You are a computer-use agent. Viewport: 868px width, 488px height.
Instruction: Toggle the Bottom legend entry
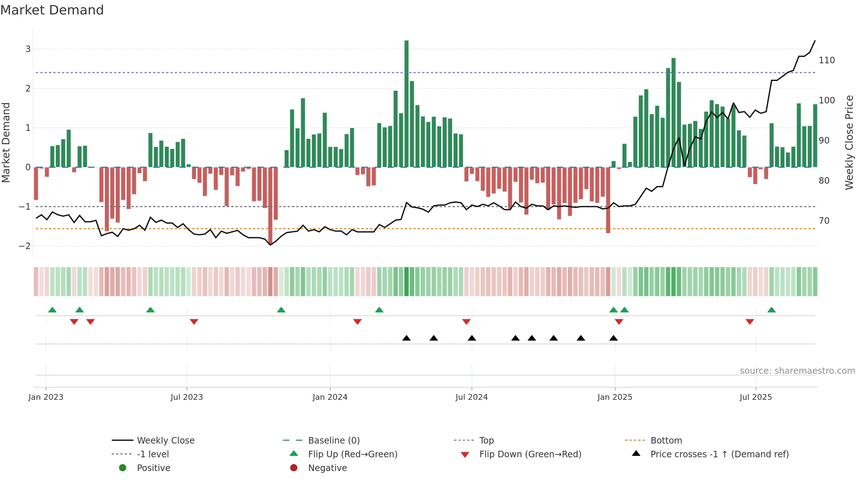[x=654, y=440]
